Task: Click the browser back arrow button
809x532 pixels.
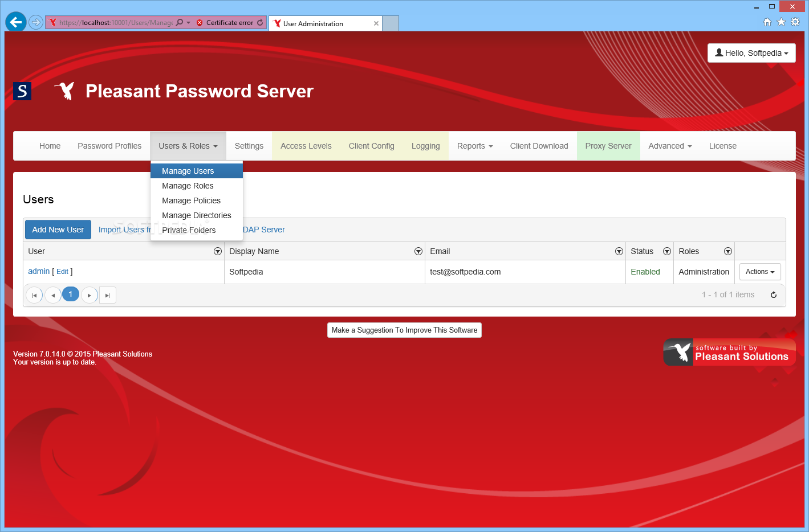Action: tap(16, 22)
